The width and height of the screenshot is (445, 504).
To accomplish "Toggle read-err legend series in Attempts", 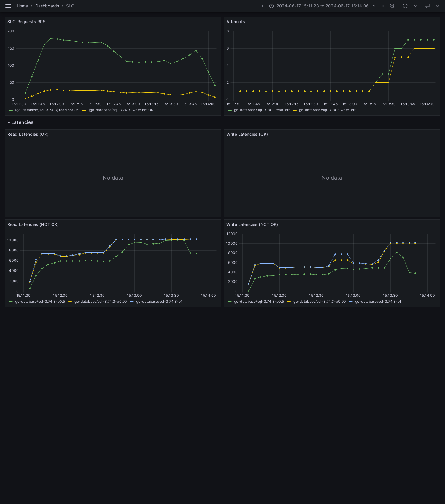I will coord(262,110).
